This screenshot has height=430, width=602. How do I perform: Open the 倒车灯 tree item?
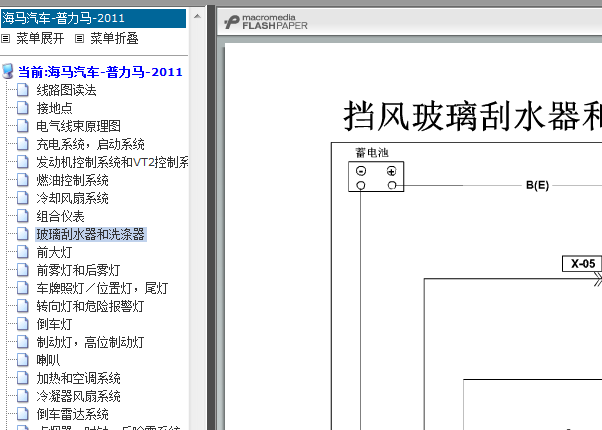54,324
